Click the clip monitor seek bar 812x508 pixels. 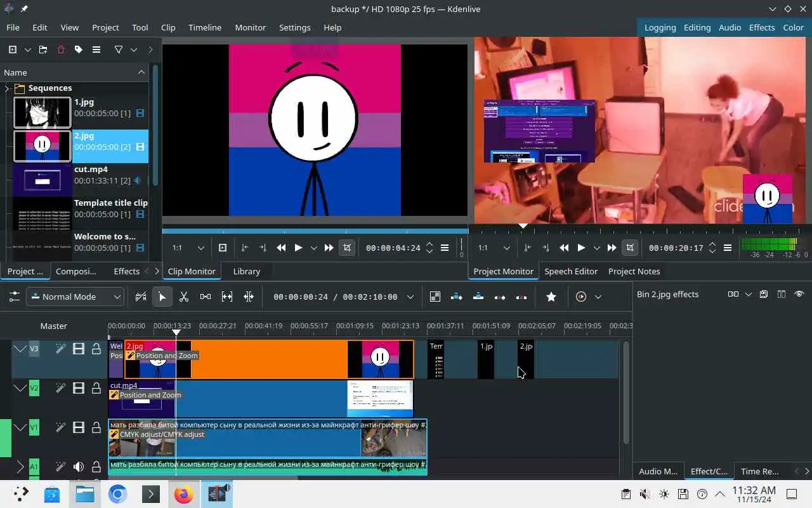[x=315, y=231]
